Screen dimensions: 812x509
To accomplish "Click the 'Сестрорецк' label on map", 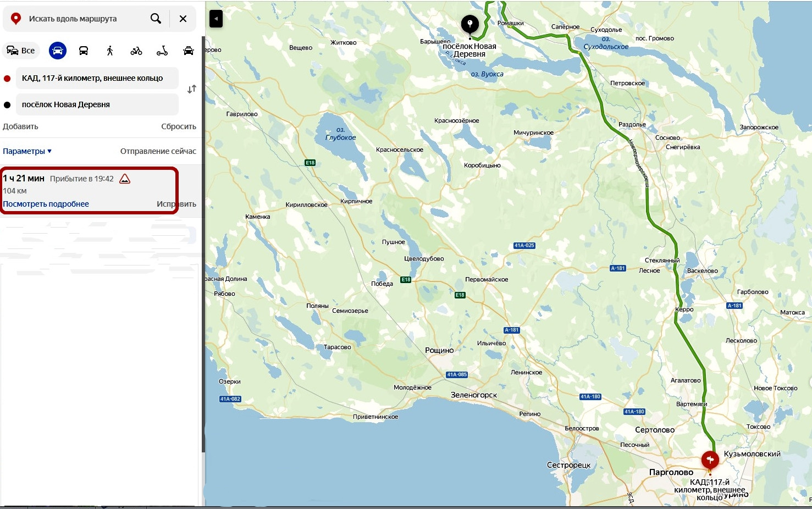I will tap(568, 465).
